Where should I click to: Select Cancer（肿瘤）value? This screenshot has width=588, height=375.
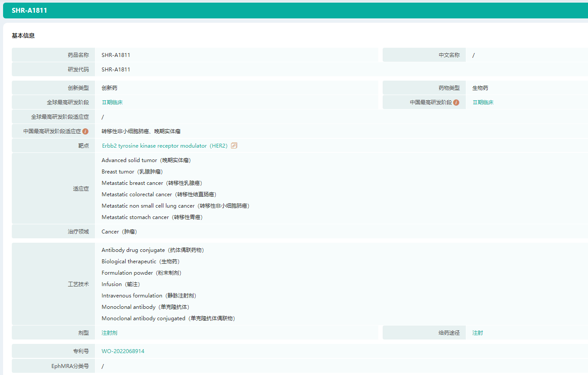click(120, 232)
